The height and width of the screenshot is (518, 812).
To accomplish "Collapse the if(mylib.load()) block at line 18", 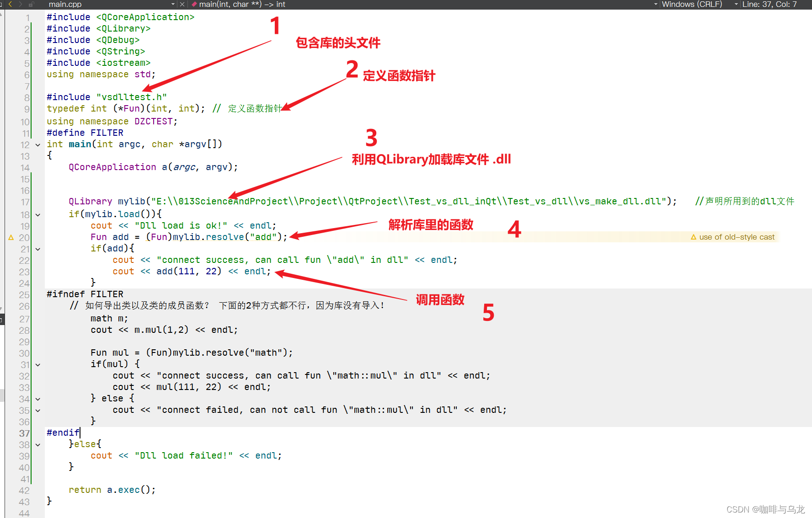I will [38, 215].
